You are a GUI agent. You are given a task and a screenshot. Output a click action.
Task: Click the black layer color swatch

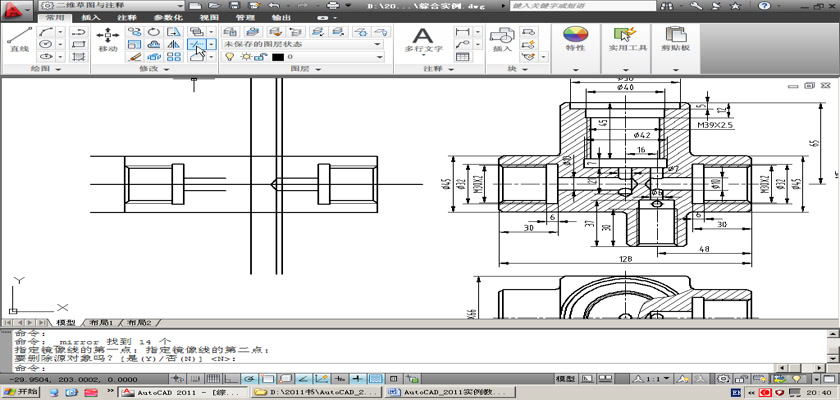tap(278, 56)
